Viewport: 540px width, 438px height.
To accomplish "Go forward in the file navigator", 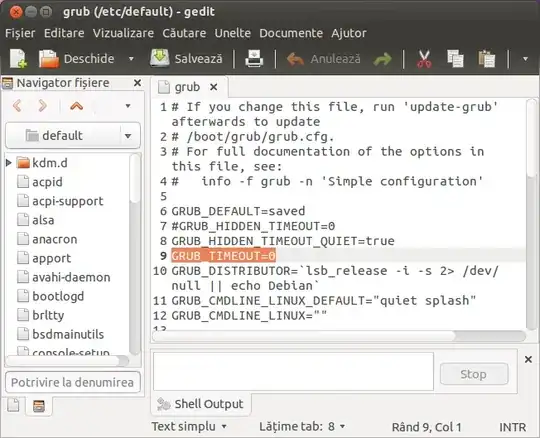I will click(x=43, y=106).
